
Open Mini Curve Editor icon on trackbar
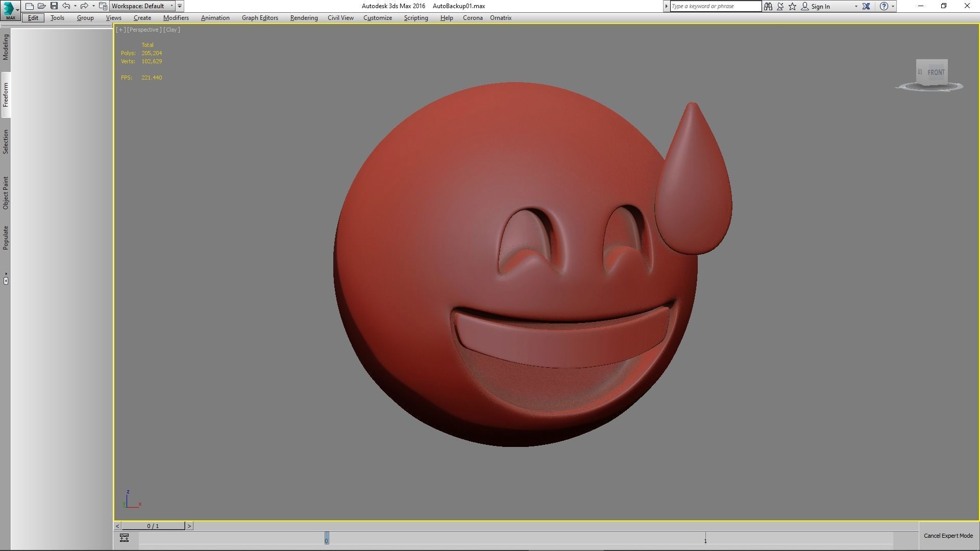(x=125, y=538)
